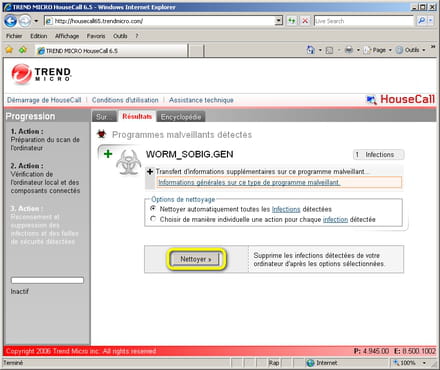The width and height of the screenshot is (440, 370).
Task: Click the red bug malware icon
Action: (101, 134)
